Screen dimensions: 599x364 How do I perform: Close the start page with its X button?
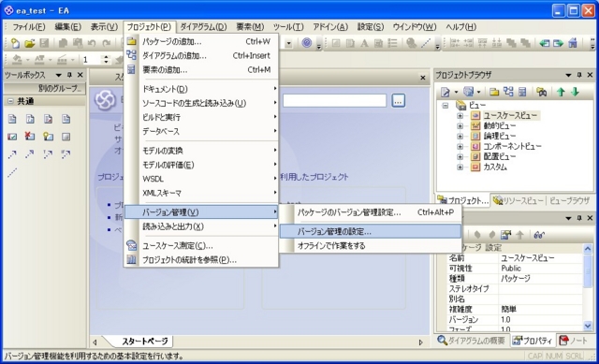coord(422,78)
